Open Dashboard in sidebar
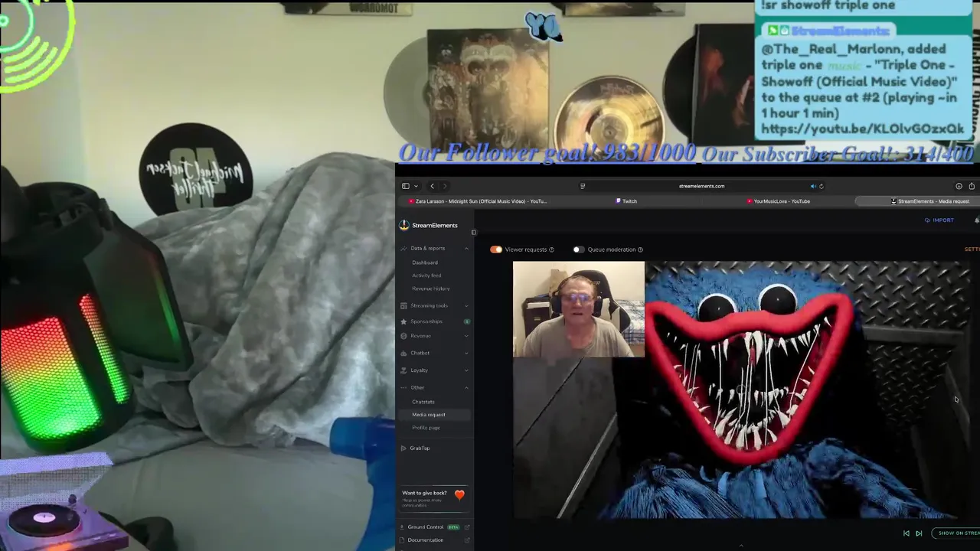The image size is (980, 551). [x=425, y=262]
